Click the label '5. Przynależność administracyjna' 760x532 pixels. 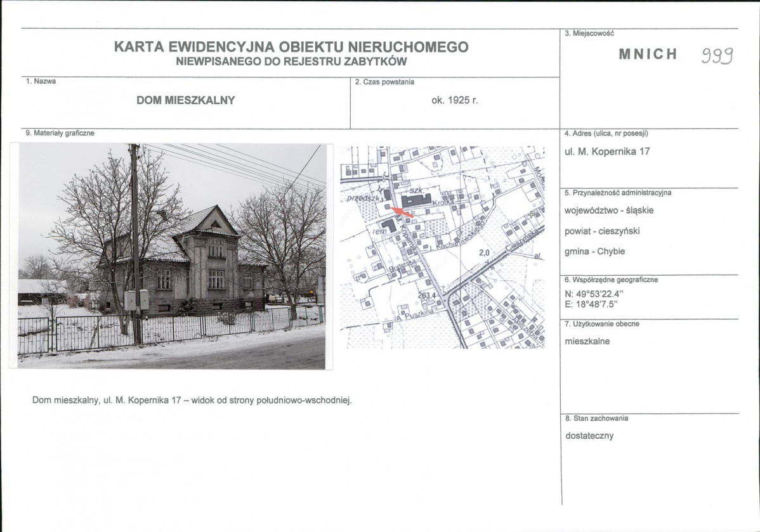point(618,193)
